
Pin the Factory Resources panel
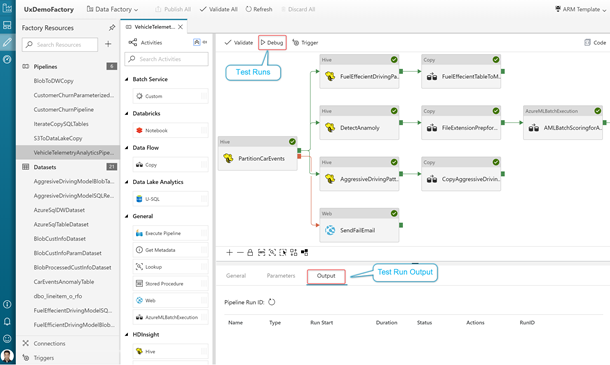[112, 28]
